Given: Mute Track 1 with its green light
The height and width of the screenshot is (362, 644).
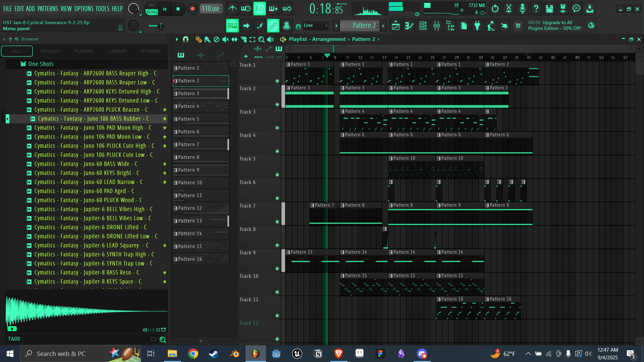Looking at the screenshot, I should 277,81.
